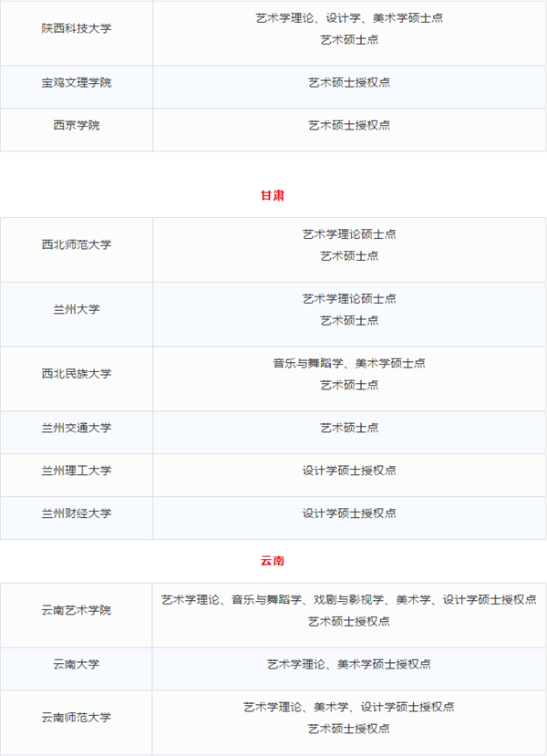Image resolution: width=547 pixels, height=756 pixels.
Task: Click 艺术硕士授权点 in the 云南艺术学院 row
Action: click(x=349, y=621)
